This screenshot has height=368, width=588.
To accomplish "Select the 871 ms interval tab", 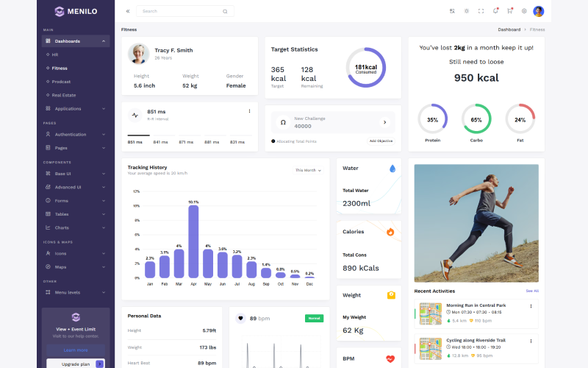I will [x=186, y=142].
